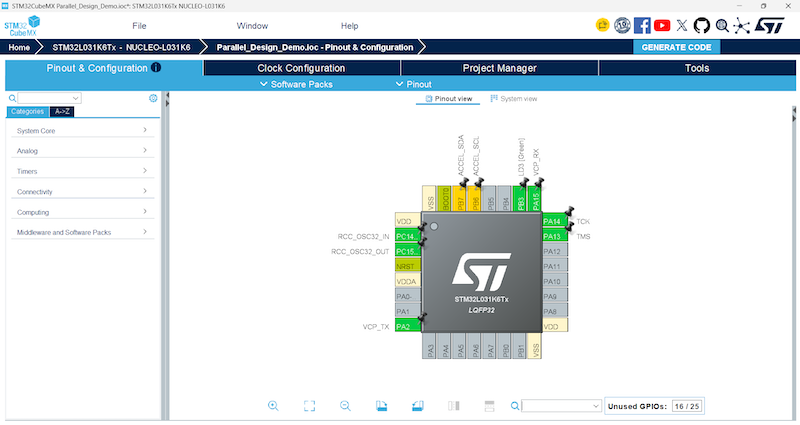Viewport: 800px width, 425px height.
Task: Open the File menu
Action: [x=139, y=26]
